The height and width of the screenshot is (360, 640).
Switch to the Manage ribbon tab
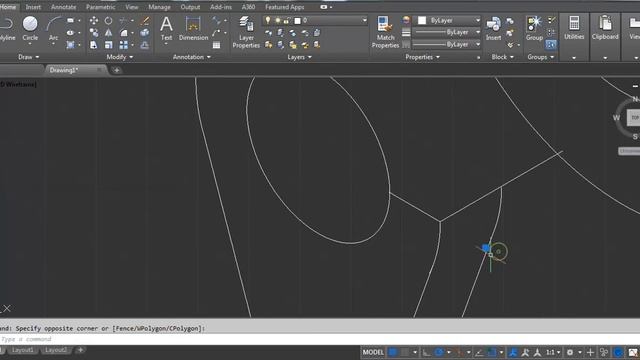pos(159,7)
